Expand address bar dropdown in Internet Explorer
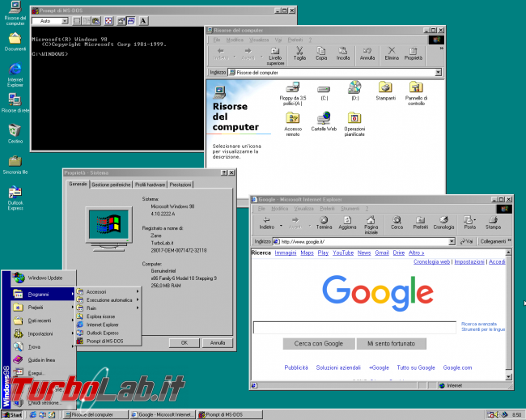The height and width of the screenshot is (420, 526). click(x=452, y=241)
